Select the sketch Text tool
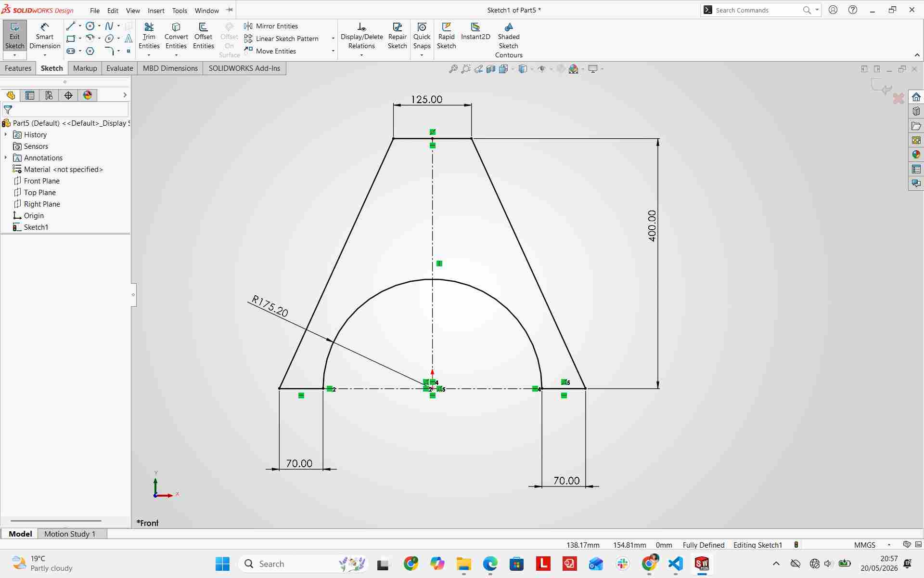The width and height of the screenshot is (924, 578). (128, 39)
